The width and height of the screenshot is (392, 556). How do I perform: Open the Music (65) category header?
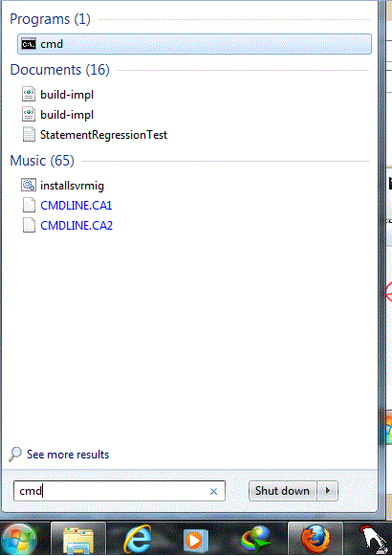42,161
